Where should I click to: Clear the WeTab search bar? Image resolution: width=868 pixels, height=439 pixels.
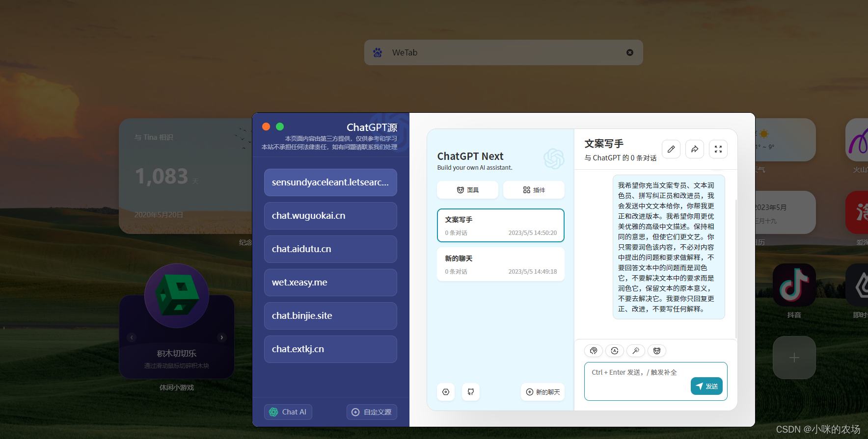(630, 52)
